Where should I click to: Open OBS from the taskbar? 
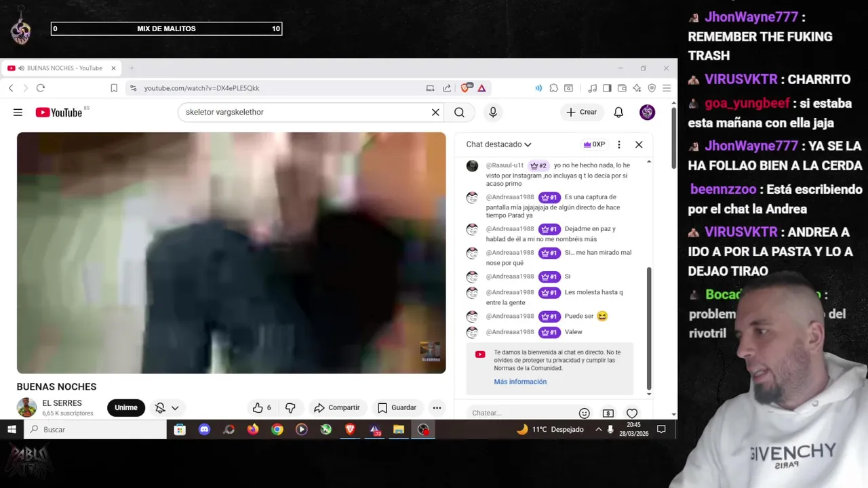click(423, 429)
